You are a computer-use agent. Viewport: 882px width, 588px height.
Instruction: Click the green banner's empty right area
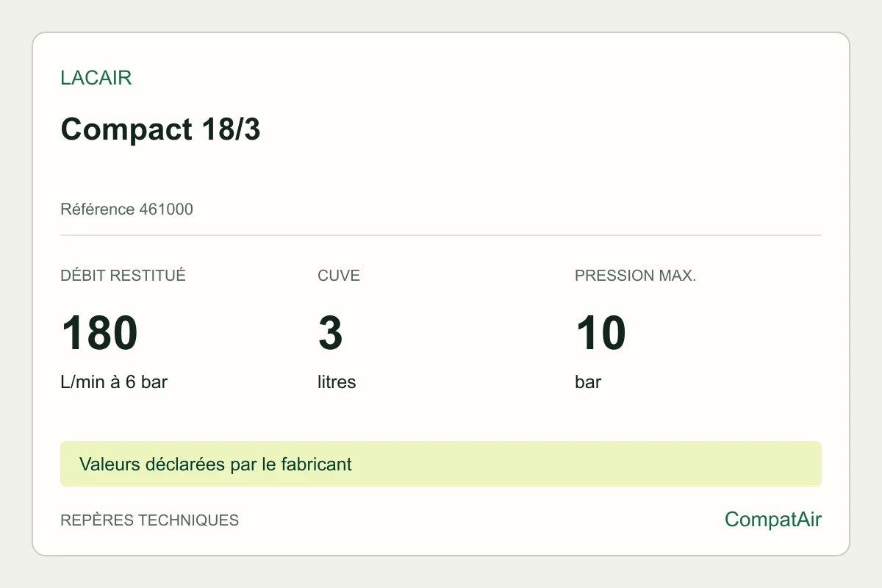[588, 464]
